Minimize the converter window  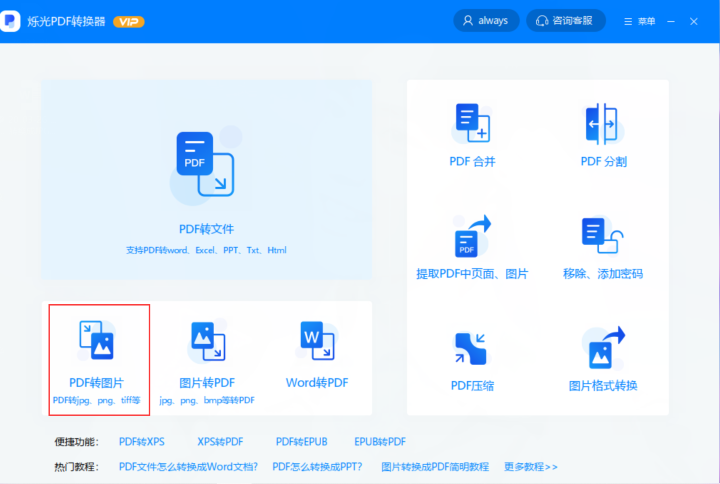[671, 21]
